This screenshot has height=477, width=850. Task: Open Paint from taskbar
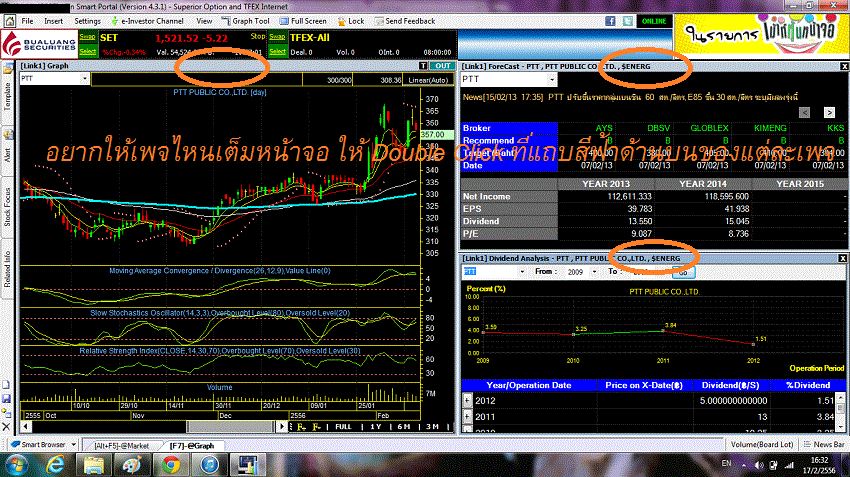coord(132,465)
